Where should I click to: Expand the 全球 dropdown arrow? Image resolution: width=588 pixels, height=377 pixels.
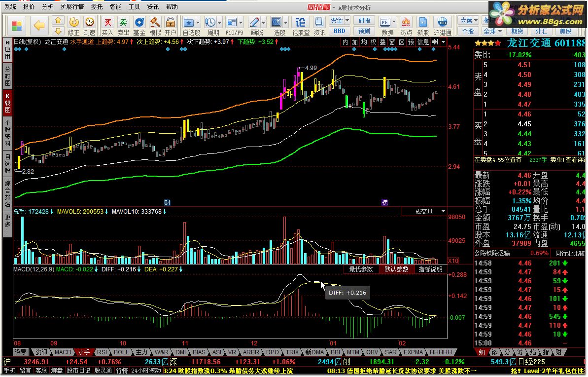pyautogui.click(x=500, y=31)
